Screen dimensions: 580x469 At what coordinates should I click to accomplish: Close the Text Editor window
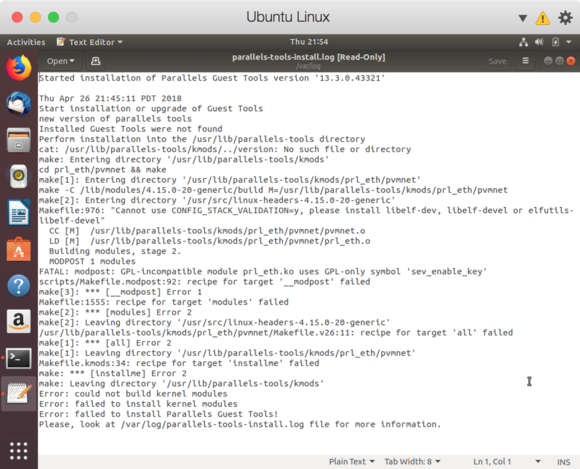(571, 61)
